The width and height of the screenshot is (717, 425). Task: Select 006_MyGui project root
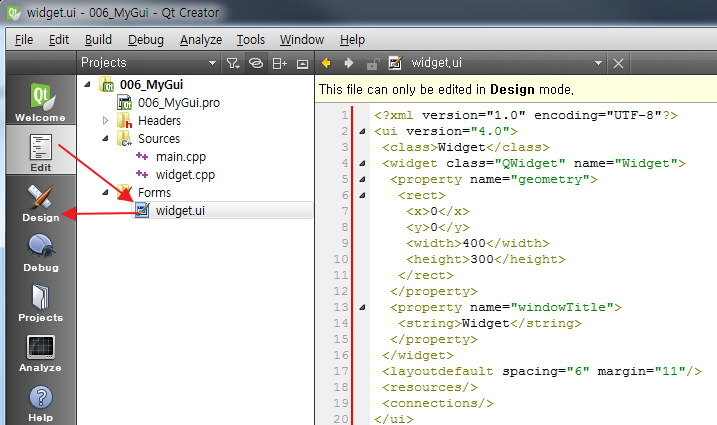(x=151, y=85)
